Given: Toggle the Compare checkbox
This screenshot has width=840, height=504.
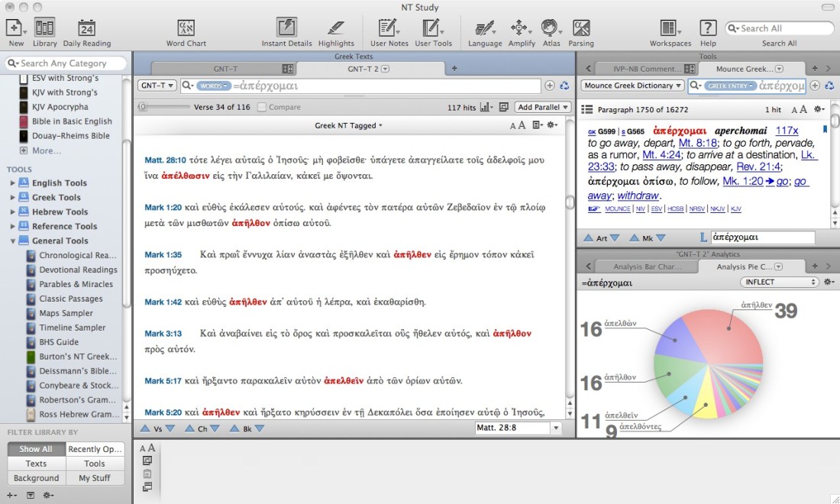Looking at the screenshot, I should 262,108.
